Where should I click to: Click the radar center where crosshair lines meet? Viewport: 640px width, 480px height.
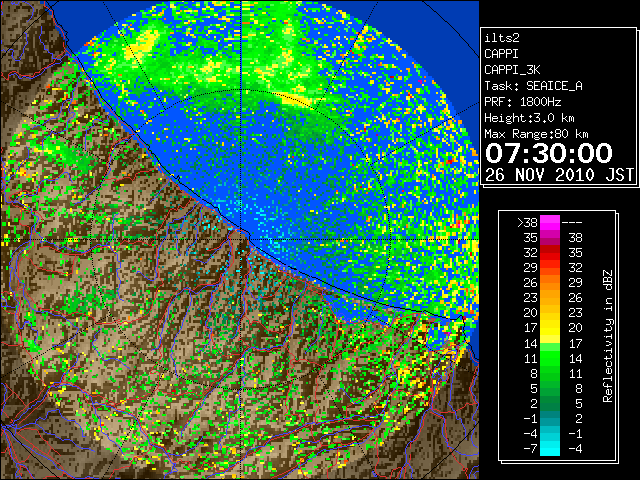click(241, 239)
